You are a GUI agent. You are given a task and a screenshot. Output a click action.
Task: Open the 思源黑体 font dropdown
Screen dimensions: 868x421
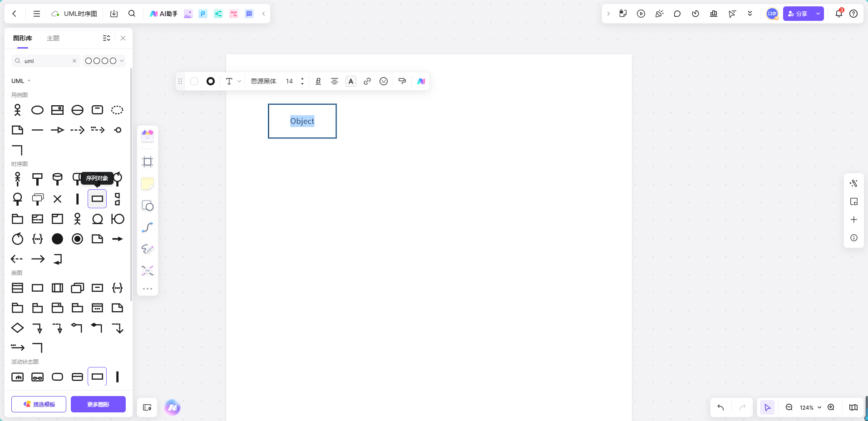tap(263, 81)
